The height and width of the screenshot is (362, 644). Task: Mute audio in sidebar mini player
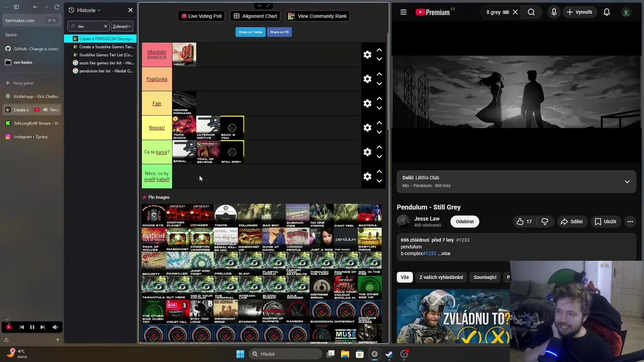coord(55,327)
